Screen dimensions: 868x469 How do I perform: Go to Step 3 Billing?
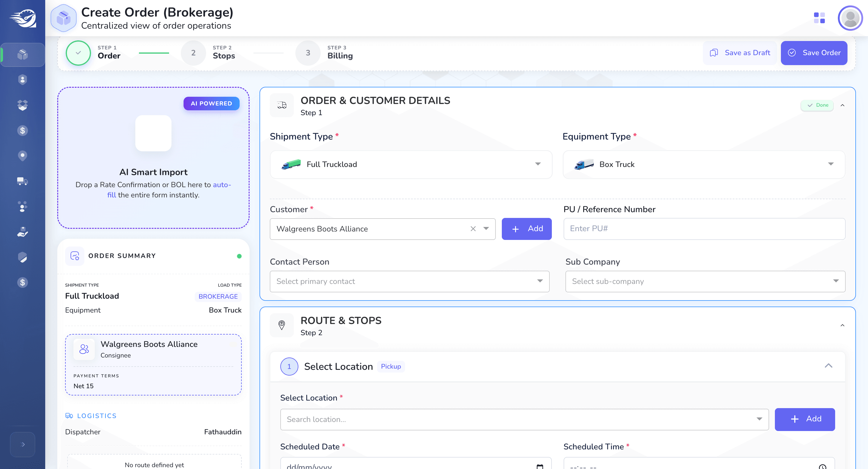click(324, 53)
